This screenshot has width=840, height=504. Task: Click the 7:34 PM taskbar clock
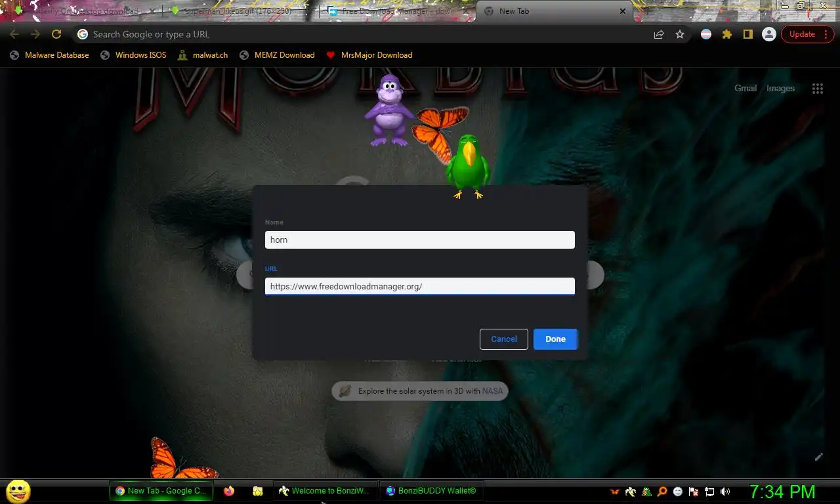[x=782, y=492]
